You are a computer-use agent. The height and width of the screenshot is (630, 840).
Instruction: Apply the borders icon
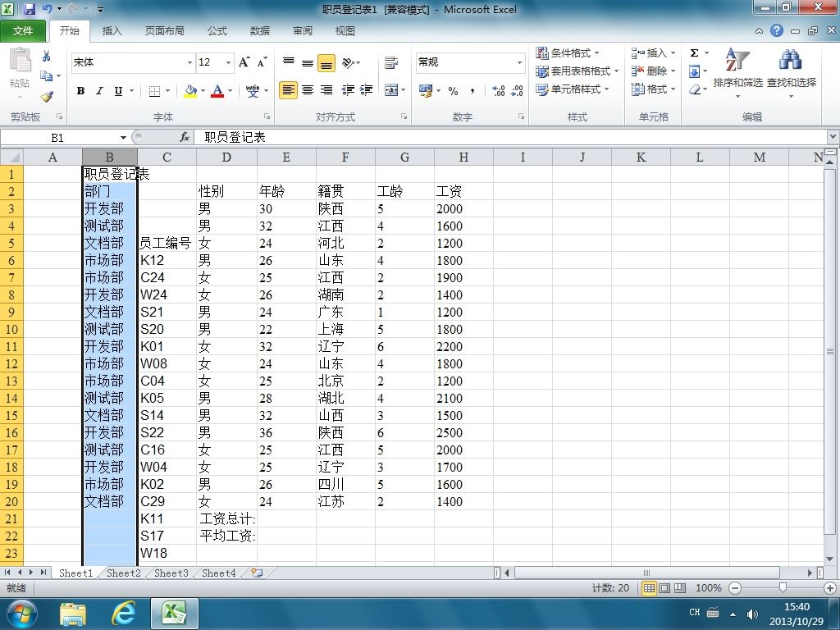pos(154,91)
